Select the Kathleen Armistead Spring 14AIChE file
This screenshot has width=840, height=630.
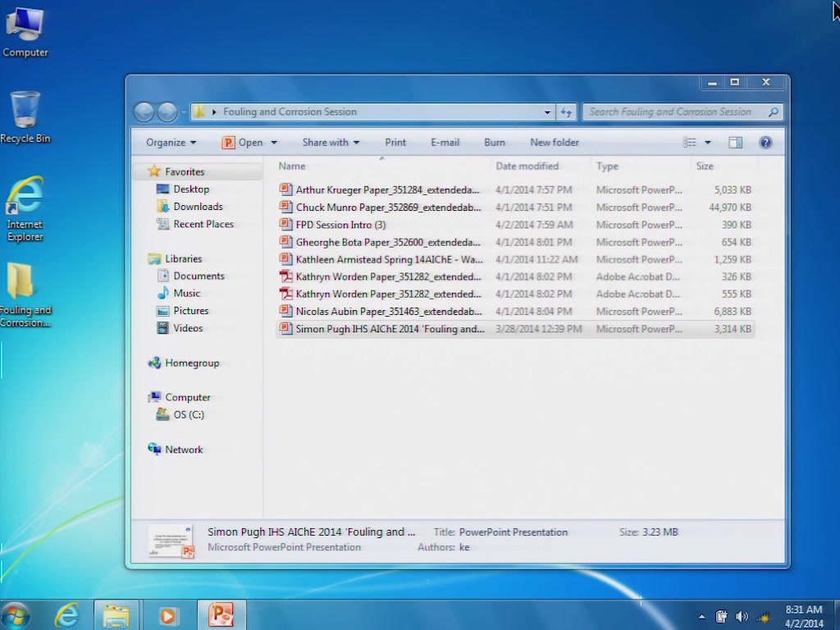point(515,259)
